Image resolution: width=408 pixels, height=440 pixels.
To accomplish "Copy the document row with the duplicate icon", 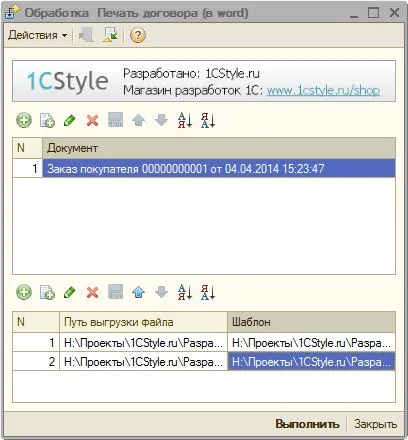I will tap(47, 120).
